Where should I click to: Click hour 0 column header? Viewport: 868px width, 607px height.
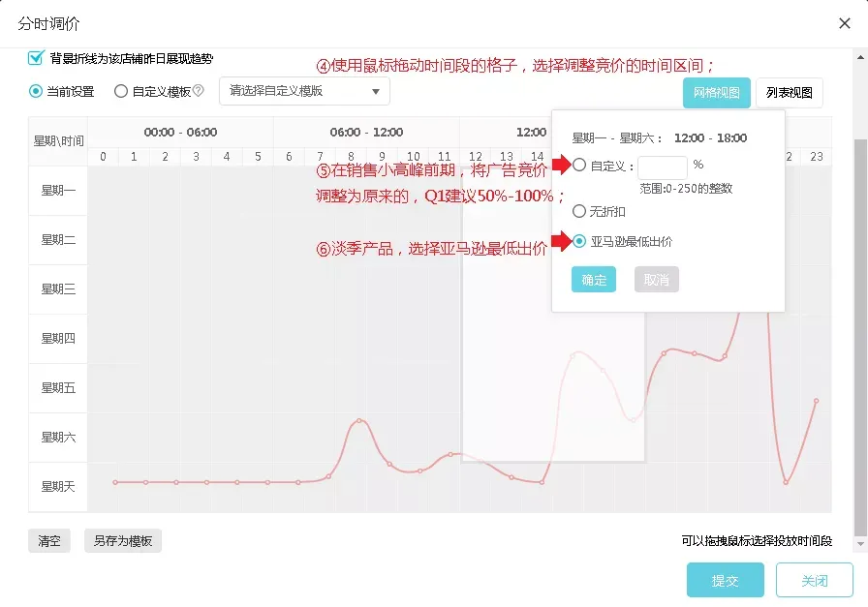103,157
